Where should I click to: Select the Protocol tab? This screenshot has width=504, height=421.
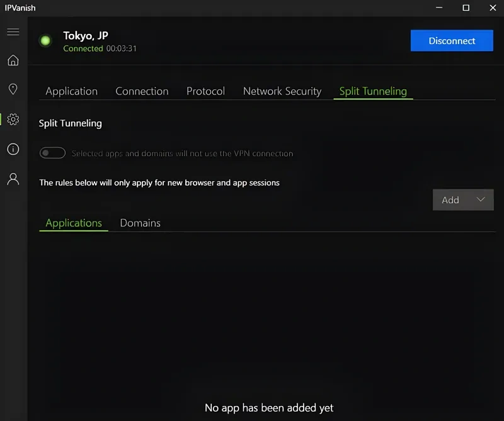pyautogui.click(x=205, y=91)
